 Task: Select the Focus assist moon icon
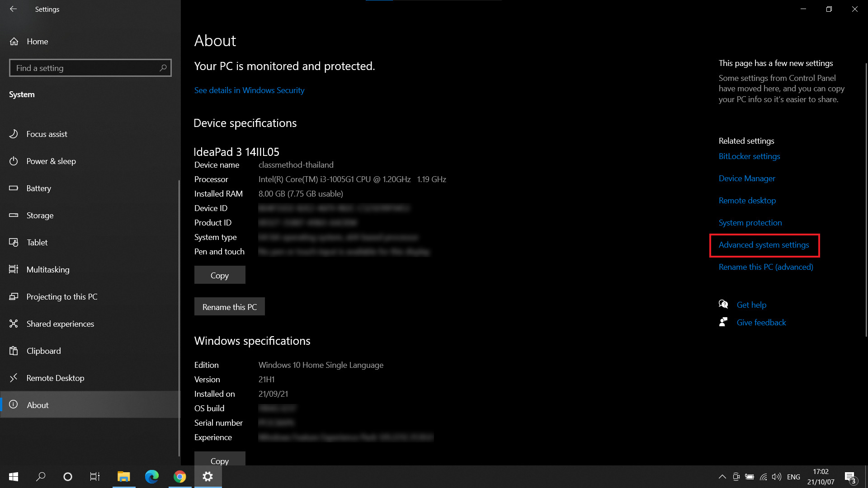click(x=14, y=134)
